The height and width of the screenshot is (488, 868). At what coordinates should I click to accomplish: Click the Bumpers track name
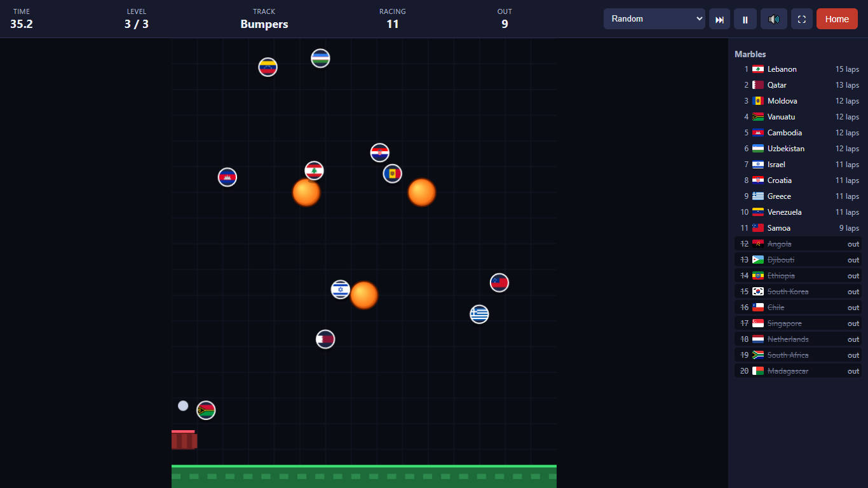point(264,24)
